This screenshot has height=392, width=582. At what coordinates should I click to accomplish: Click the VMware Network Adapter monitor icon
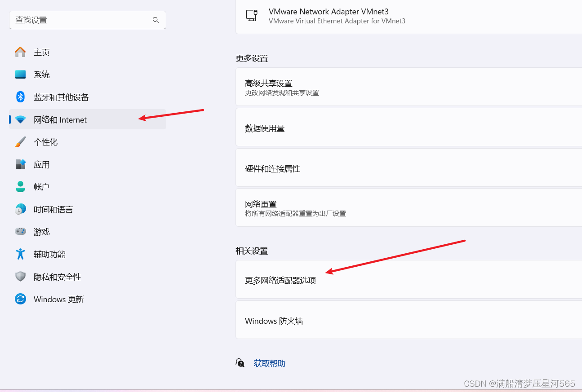coord(252,15)
